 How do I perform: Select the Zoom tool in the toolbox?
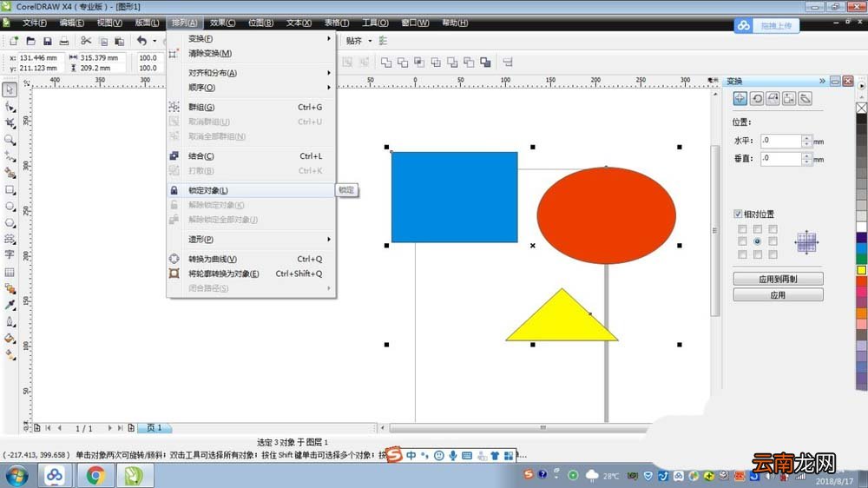[x=10, y=140]
